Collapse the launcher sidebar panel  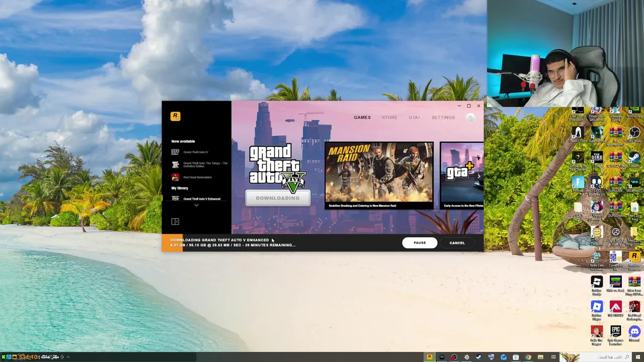pos(175,221)
